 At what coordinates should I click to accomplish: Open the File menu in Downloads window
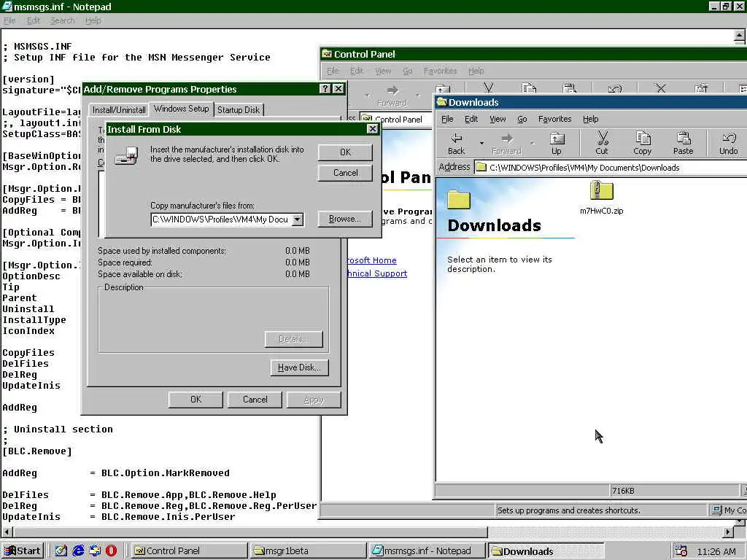tap(447, 119)
